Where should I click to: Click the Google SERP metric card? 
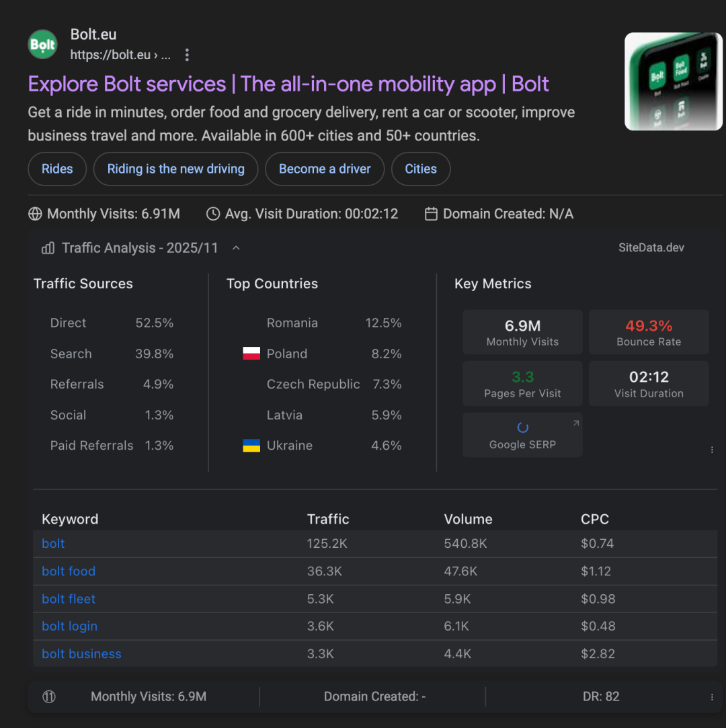pyautogui.click(x=523, y=435)
